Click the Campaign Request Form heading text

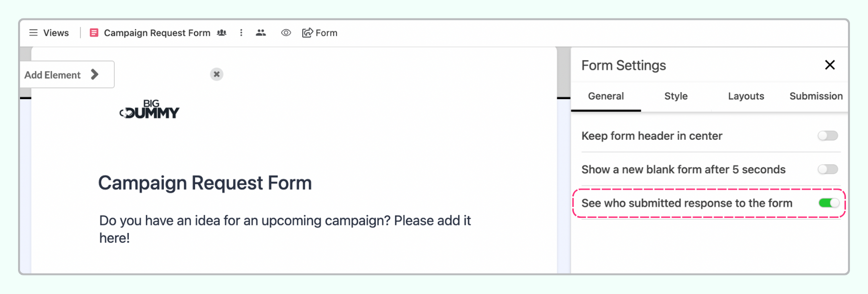pyautogui.click(x=204, y=183)
